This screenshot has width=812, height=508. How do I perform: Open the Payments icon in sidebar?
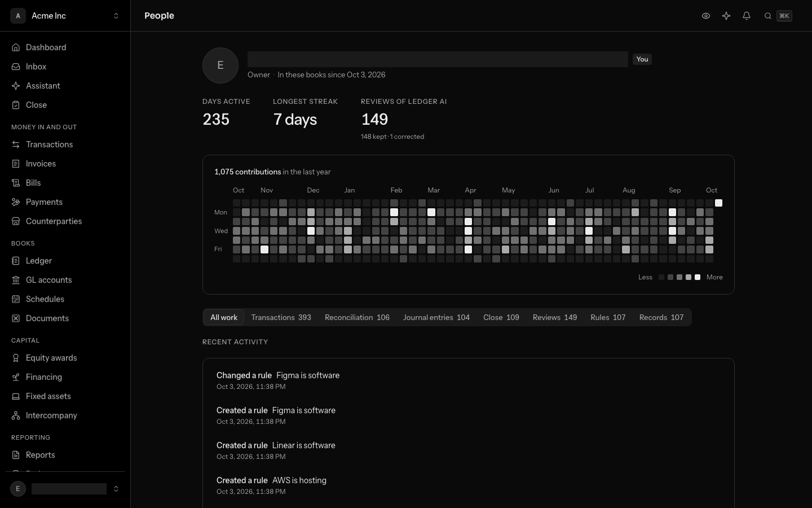(x=16, y=202)
